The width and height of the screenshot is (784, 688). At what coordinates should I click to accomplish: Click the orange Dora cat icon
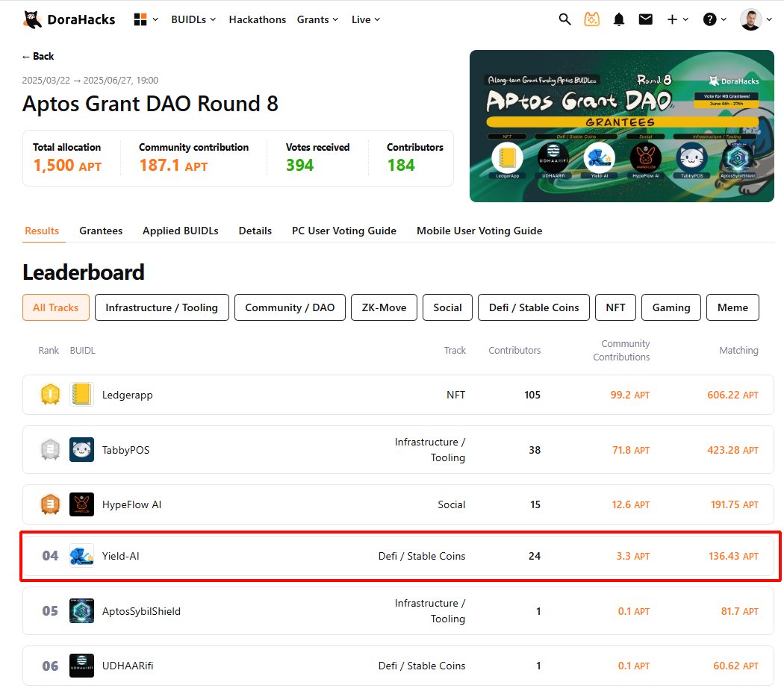point(591,19)
